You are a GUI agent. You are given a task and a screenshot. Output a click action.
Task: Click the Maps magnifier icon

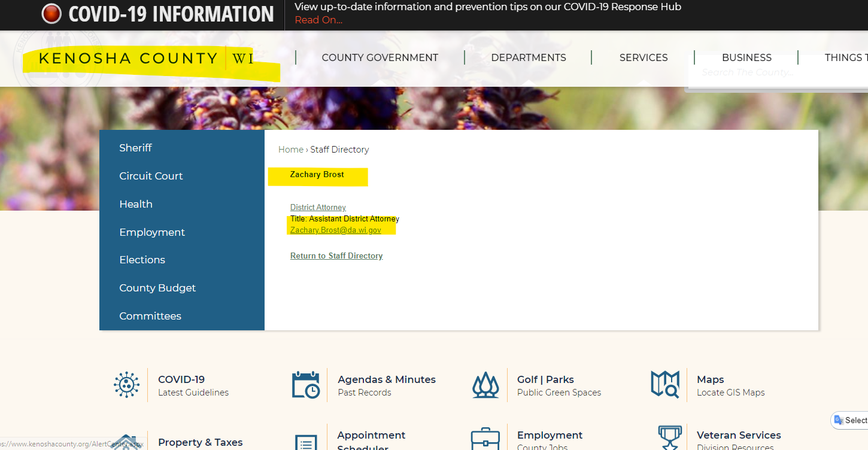[665, 385]
